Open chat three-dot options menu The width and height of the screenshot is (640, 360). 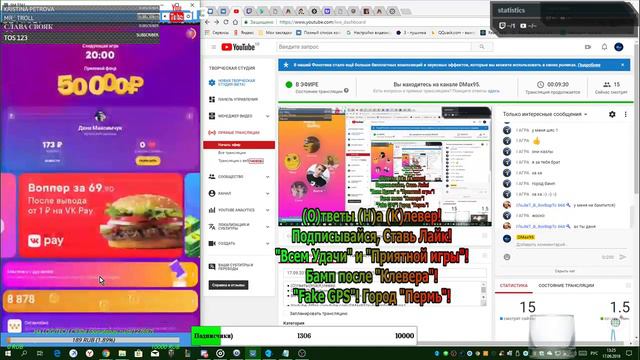pos(625,114)
